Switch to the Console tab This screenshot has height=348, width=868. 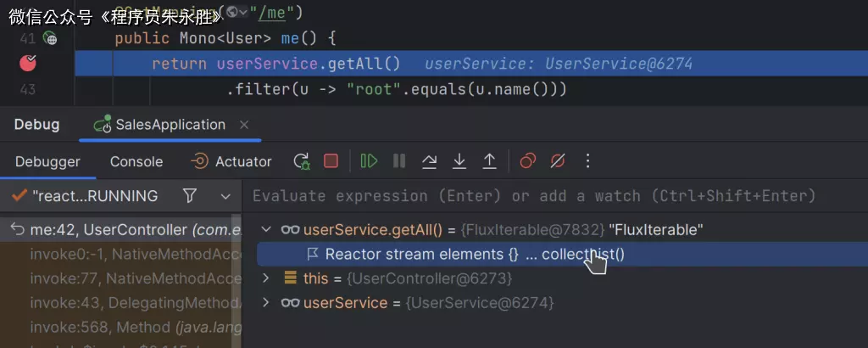point(136,161)
